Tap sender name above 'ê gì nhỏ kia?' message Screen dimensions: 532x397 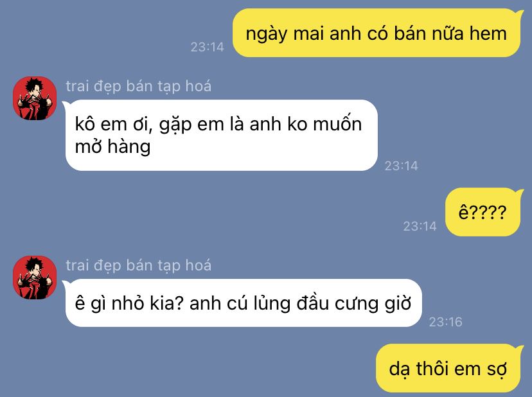coord(138,265)
